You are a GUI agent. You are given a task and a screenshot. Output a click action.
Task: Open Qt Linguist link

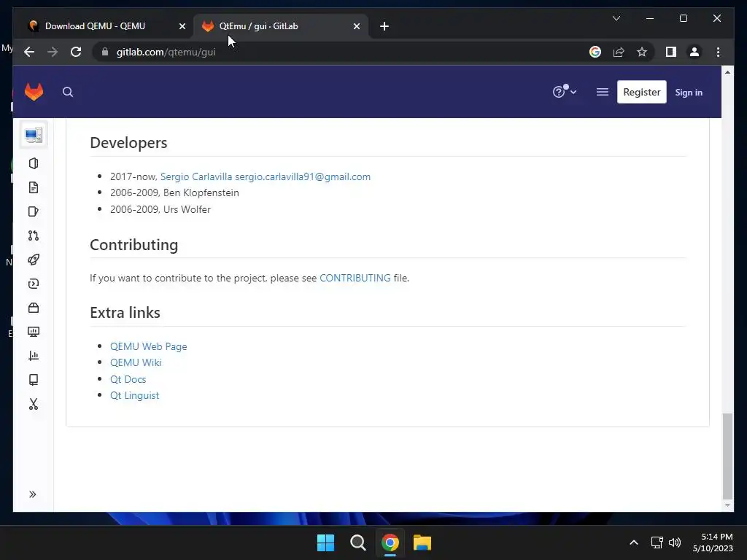135,396
